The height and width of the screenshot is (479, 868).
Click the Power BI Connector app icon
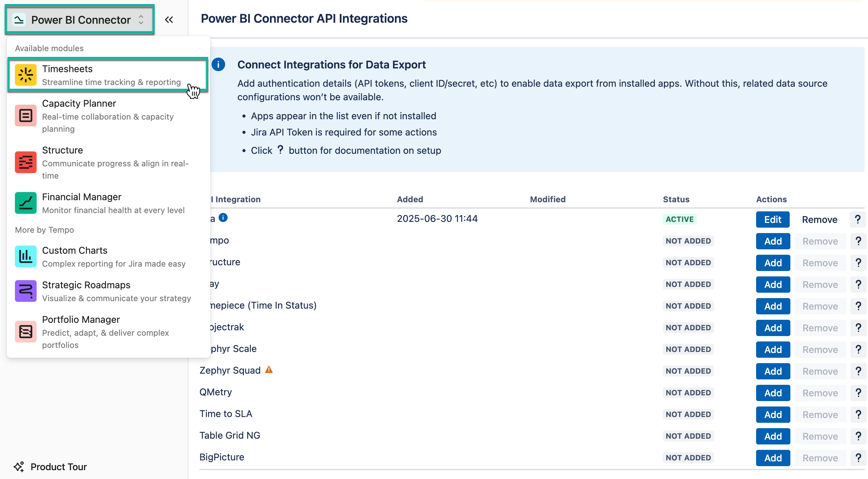coord(19,19)
